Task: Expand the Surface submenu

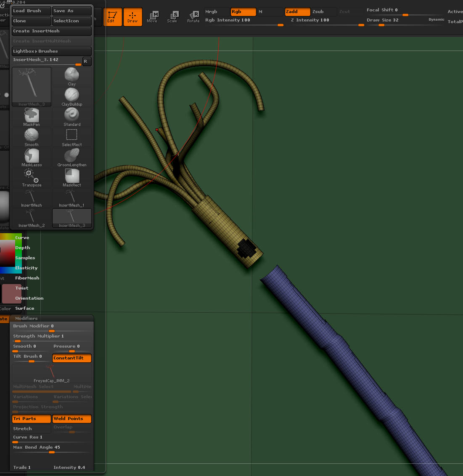Action: (x=25, y=308)
